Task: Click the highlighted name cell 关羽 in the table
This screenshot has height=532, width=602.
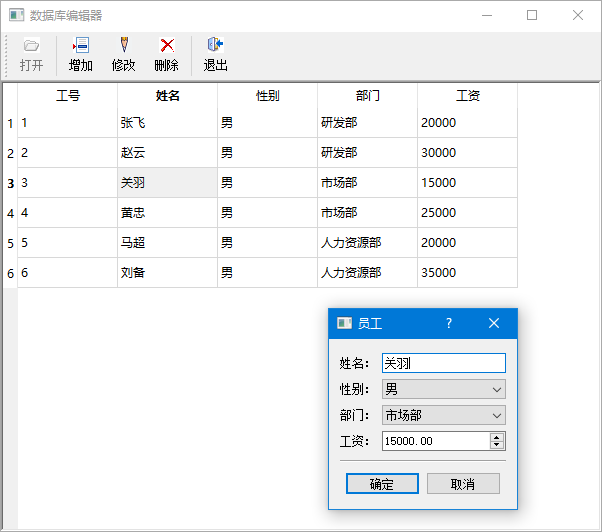Action: coord(167,183)
